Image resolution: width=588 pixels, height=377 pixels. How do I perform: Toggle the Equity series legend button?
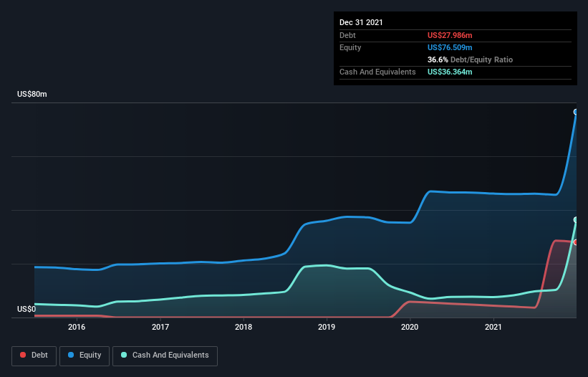85,355
